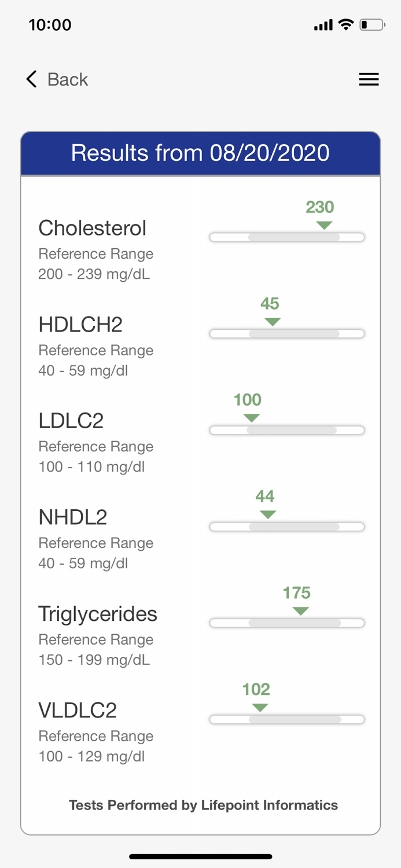This screenshot has height=868, width=401.
Task: Click Tests Performed by Lifepoint Informatics text
Action: coord(203,805)
